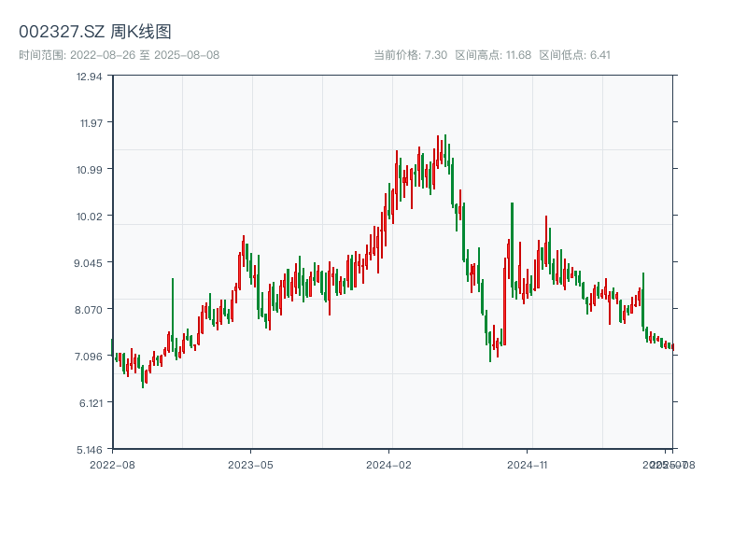The height and width of the screenshot is (560, 747).
Task: Click the y-axis value 9.045
Action: (x=88, y=263)
